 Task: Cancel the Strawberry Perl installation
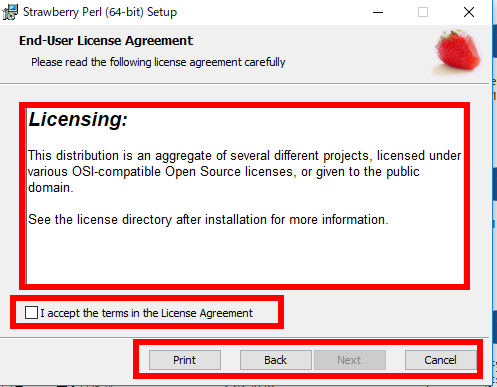pos(440,360)
